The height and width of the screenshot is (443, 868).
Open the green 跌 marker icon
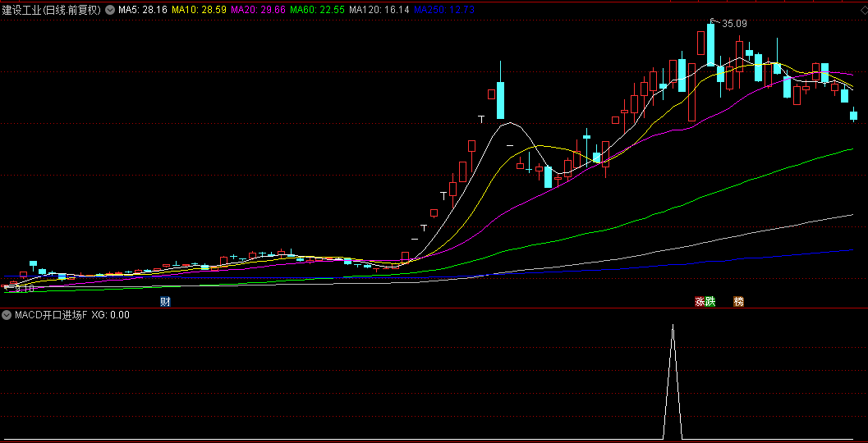click(x=710, y=301)
